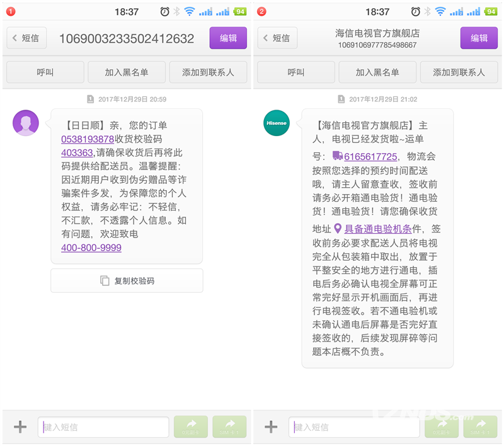Send via SIM卡1 button in left screen
The height and width of the screenshot is (446, 504).
click(229, 426)
